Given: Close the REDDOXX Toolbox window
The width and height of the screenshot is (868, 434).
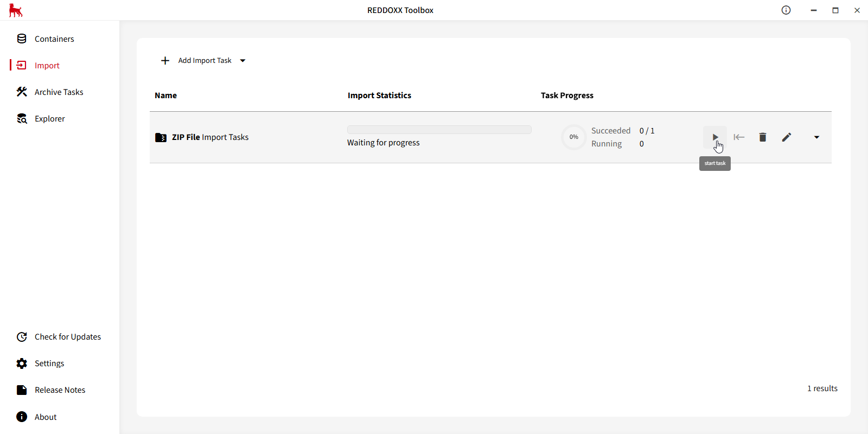Looking at the screenshot, I should tap(857, 10).
